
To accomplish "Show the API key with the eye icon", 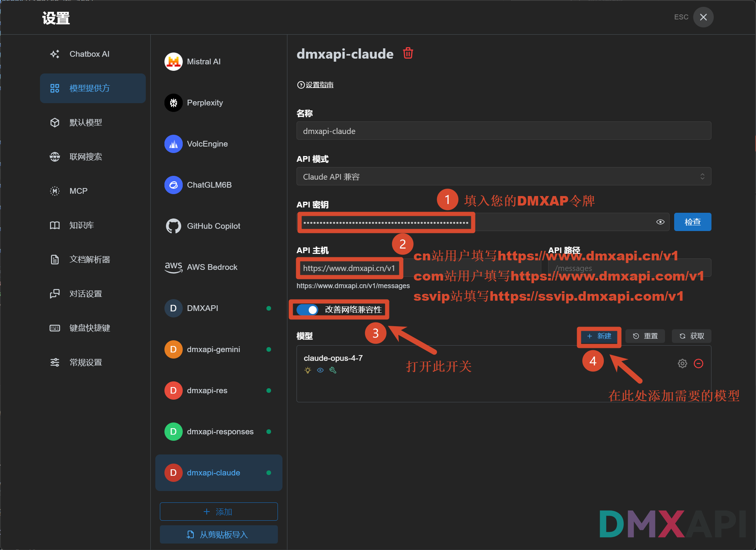I will click(660, 222).
